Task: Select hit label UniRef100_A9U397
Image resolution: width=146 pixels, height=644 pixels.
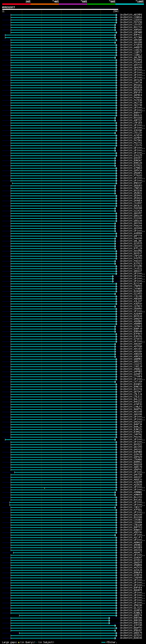Action: (131, 344)
